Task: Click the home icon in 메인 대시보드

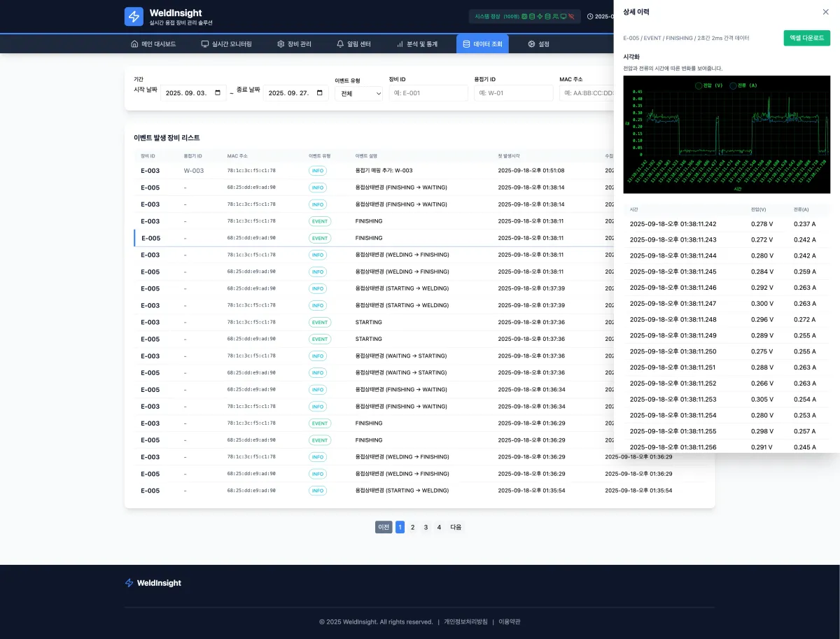Action: pos(134,44)
